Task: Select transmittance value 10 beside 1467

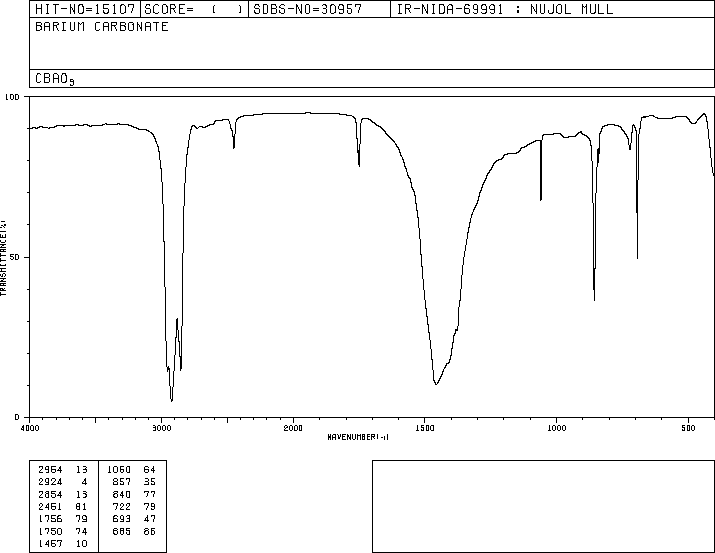Action: point(81,543)
